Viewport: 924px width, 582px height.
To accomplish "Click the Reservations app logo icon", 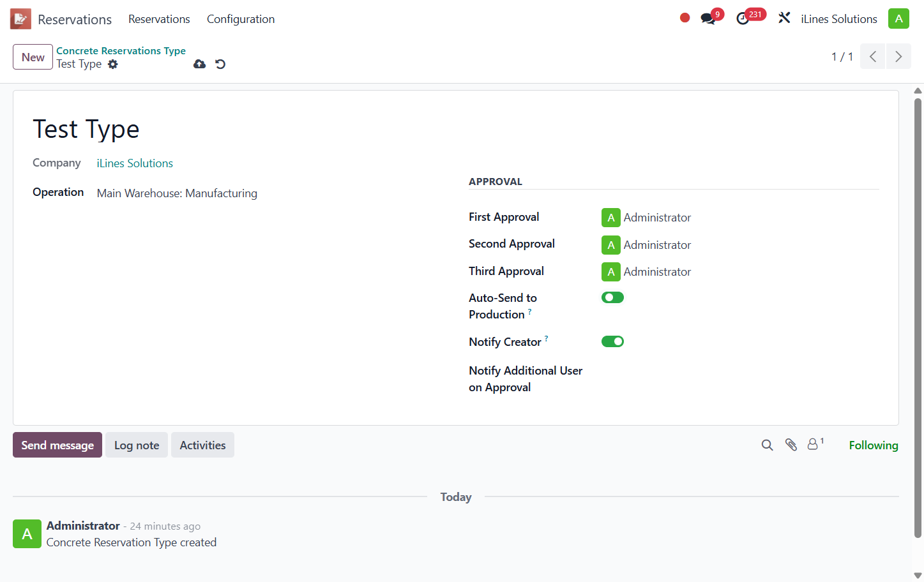I will click(20, 19).
